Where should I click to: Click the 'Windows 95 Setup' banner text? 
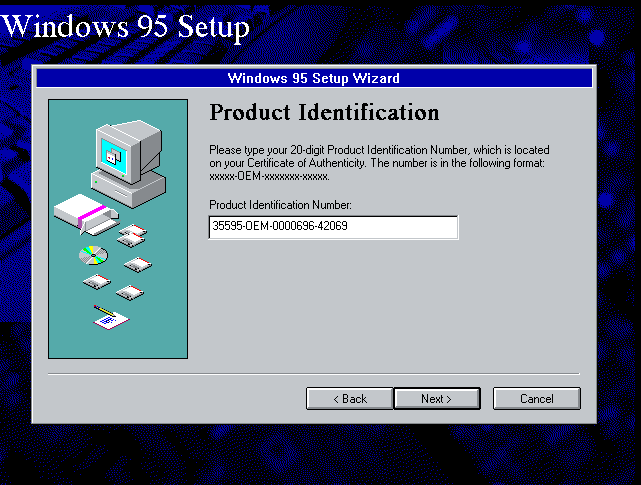(x=125, y=27)
